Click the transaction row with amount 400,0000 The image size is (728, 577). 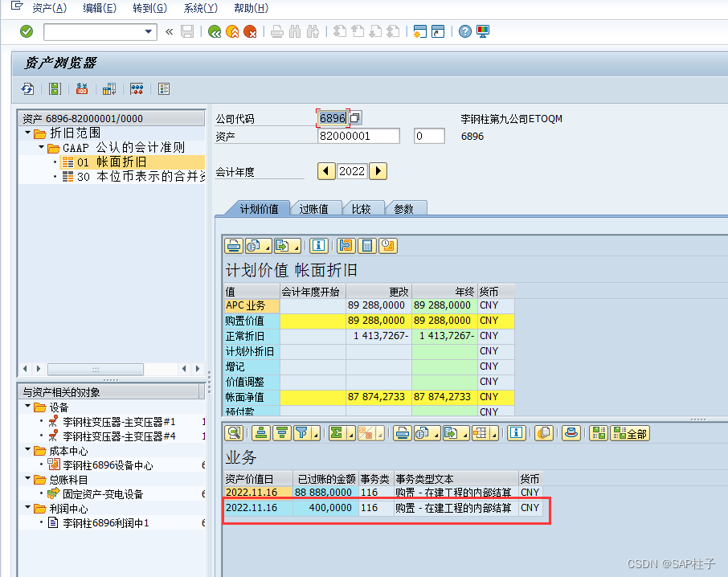[382, 508]
